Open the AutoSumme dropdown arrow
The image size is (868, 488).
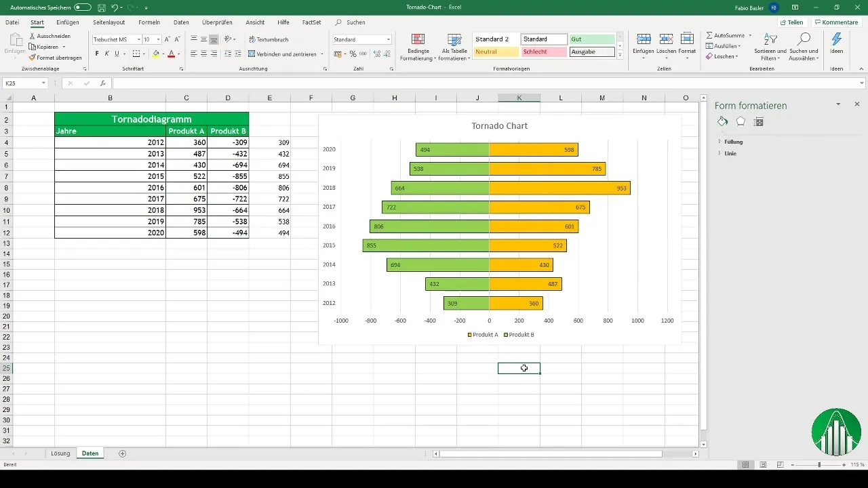coord(750,35)
